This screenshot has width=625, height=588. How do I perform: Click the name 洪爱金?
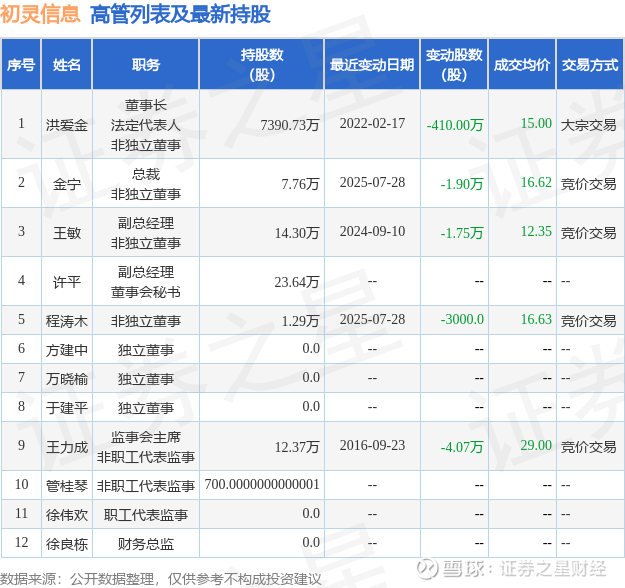click(67, 125)
